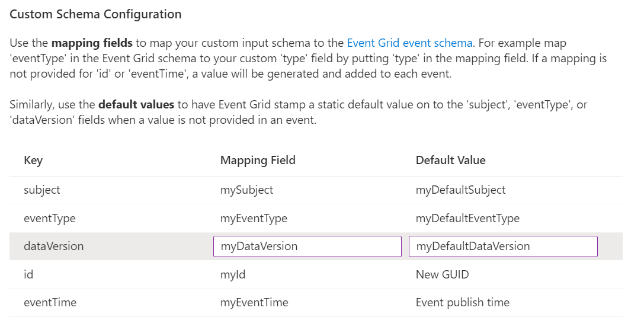Click the Key column header
The image size is (644, 330).
(33, 161)
